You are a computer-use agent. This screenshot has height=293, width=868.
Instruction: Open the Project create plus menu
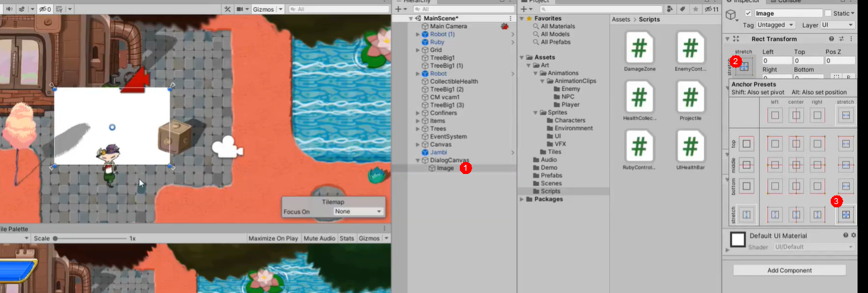[x=525, y=9]
